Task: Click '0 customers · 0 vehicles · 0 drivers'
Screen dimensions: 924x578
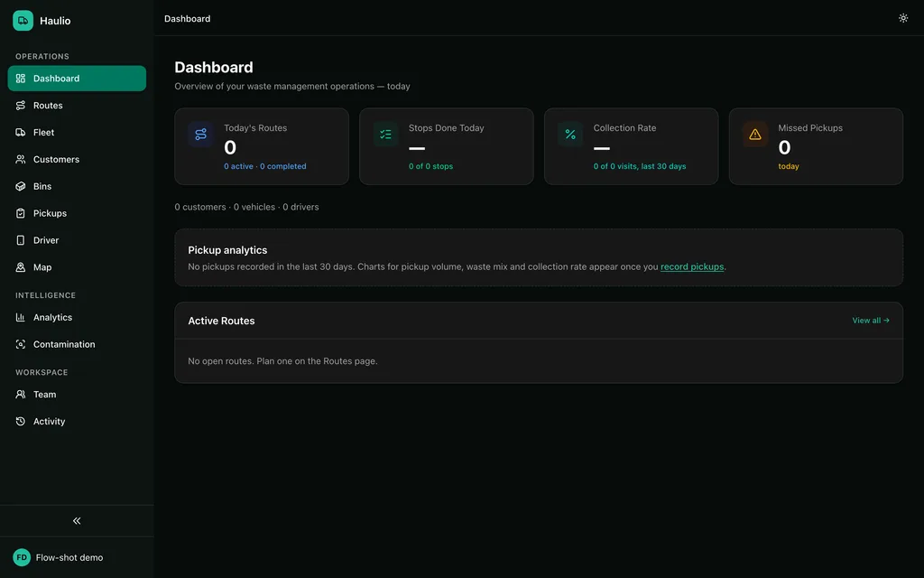Action: [x=246, y=207]
